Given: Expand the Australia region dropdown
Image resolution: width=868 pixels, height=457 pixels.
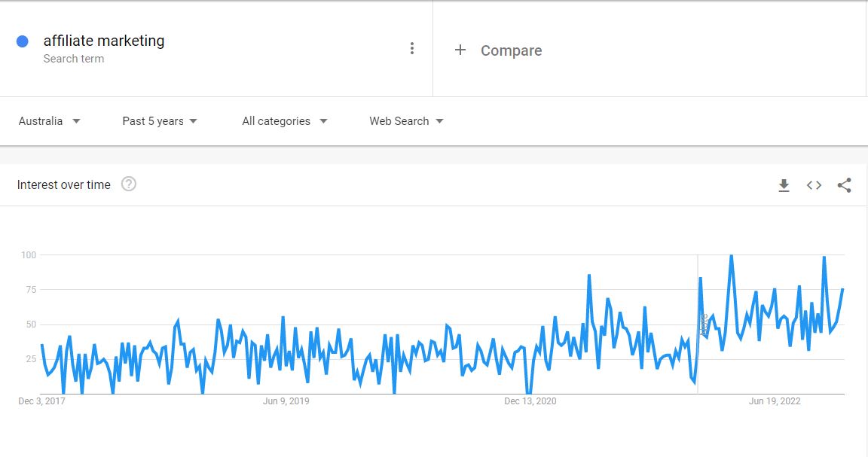Looking at the screenshot, I should tap(49, 121).
